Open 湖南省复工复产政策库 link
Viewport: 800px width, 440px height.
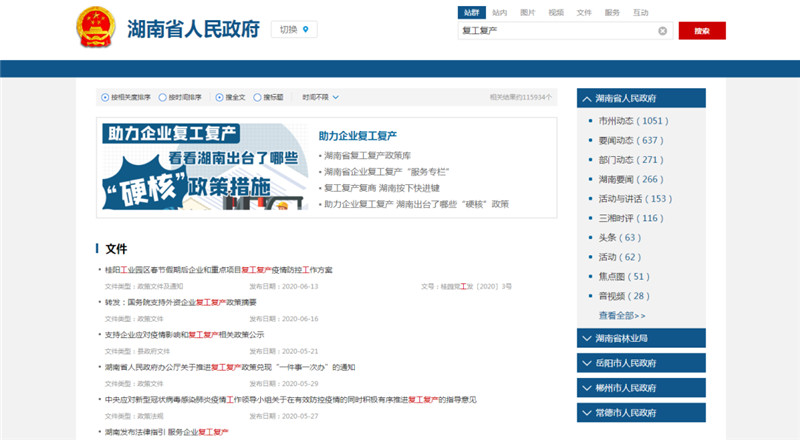(367, 156)
